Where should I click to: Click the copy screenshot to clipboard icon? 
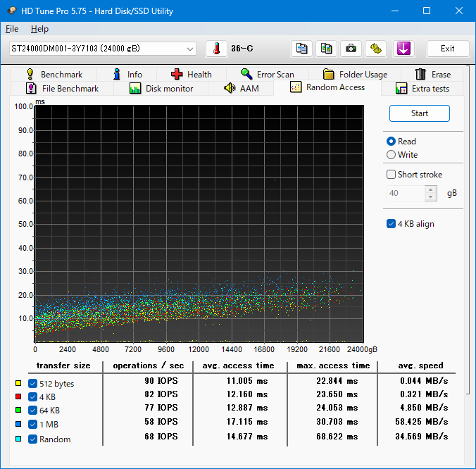pos(327,49)
